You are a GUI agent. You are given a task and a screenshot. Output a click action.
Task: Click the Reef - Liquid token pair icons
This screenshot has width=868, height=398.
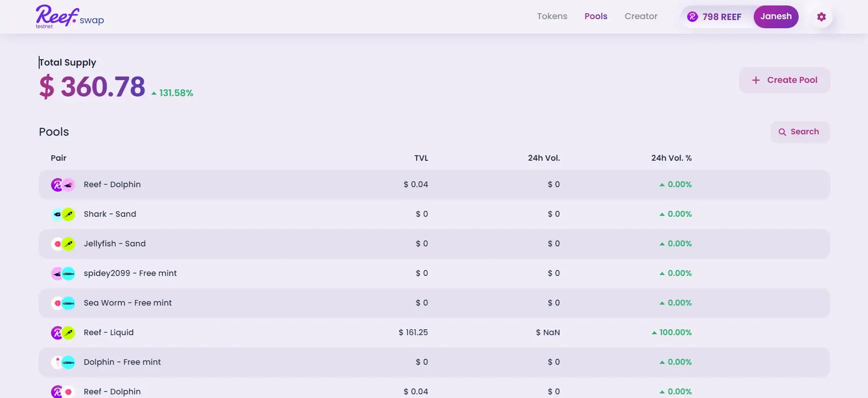click(63, 332)
